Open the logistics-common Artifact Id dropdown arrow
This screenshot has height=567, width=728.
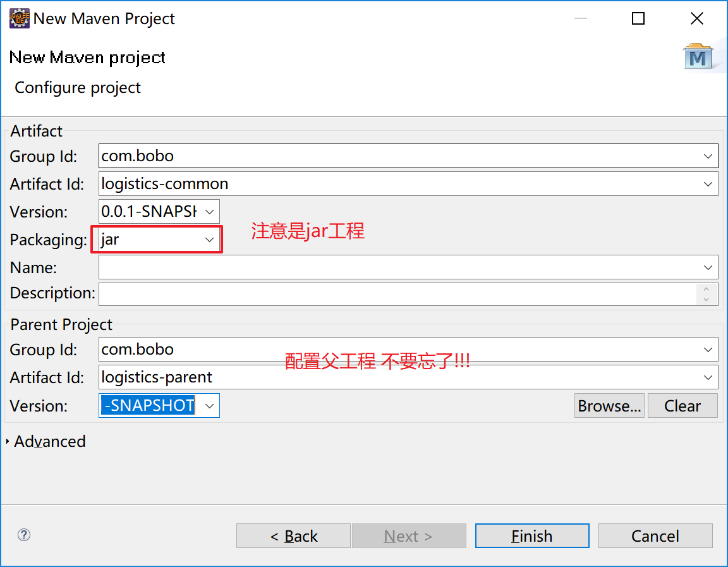pyautogui.click(x=708, y=184)
